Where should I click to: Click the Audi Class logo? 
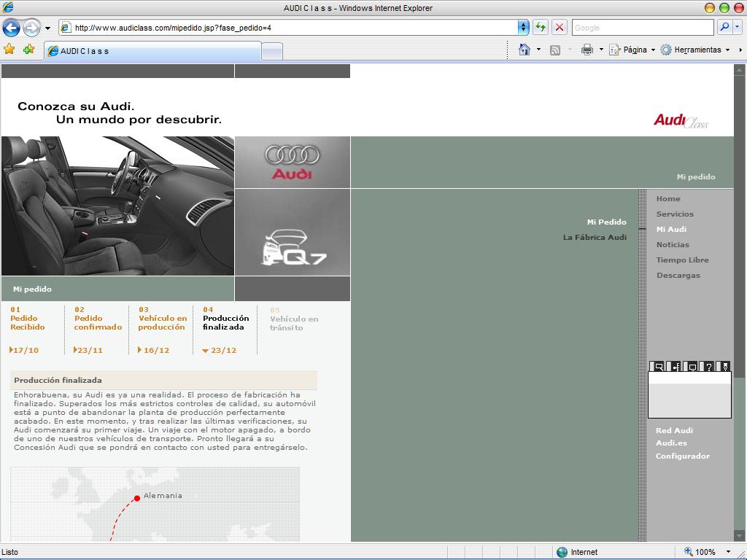[681, 121]
